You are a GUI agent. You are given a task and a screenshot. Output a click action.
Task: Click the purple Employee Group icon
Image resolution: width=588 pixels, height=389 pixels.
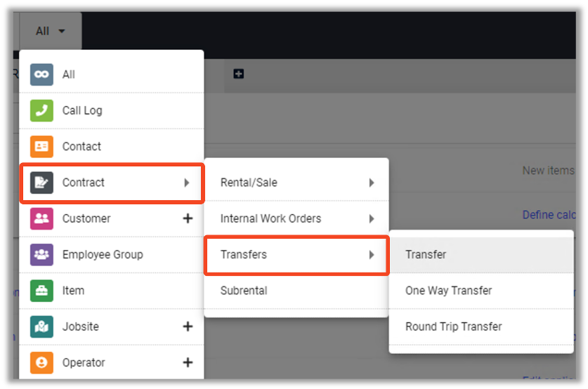[41, 254]
